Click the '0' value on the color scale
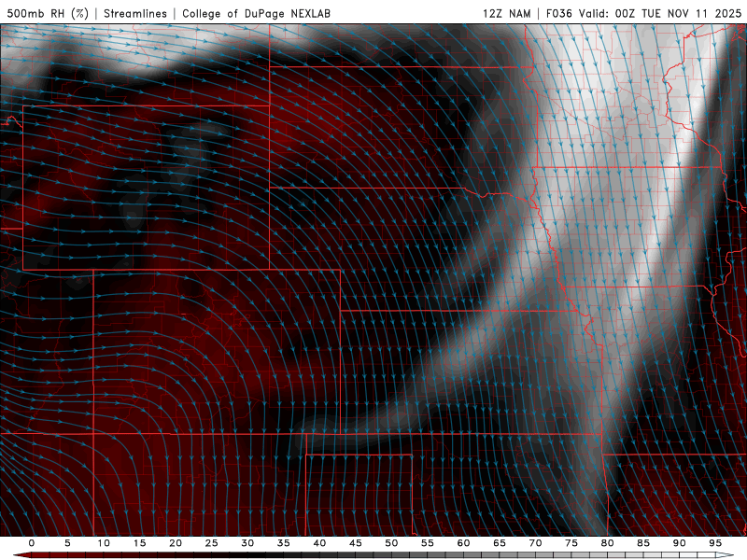This screenshot has width=747, height=560. tap(32, 543)
